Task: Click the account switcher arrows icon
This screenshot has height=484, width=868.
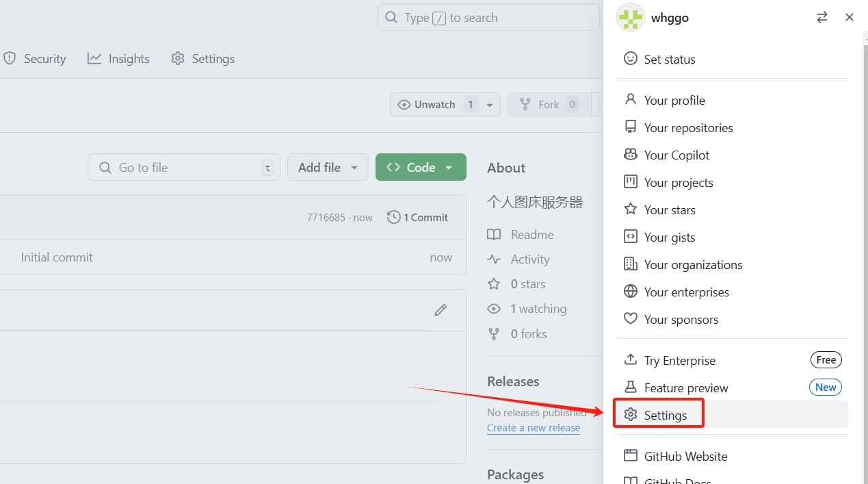Action: (821, 18)
